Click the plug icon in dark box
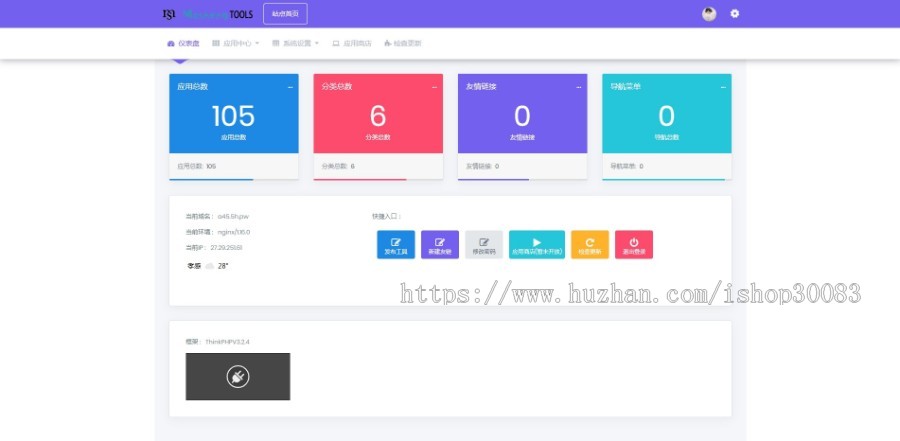The image size is (900, 441). tap(238, 377)
